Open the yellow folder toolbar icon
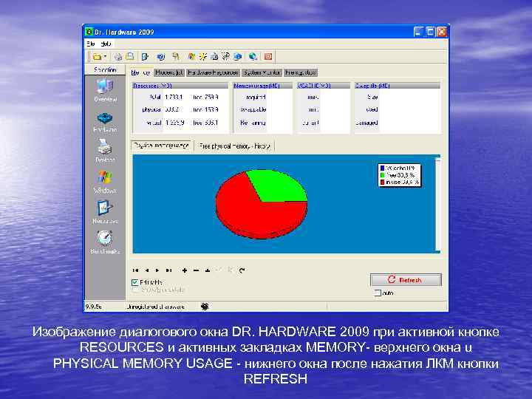The image size is (532, 399). [x=98, y=57]
